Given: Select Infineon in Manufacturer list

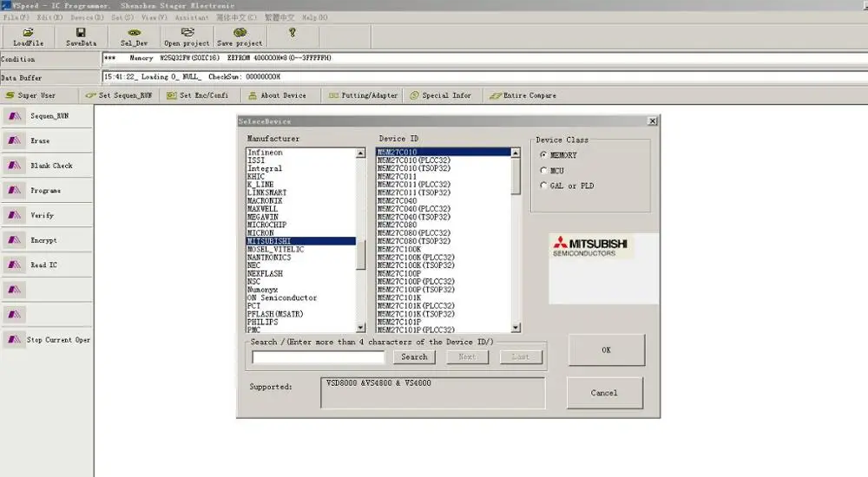Looking at the screenshot, I should click(301, 152).
